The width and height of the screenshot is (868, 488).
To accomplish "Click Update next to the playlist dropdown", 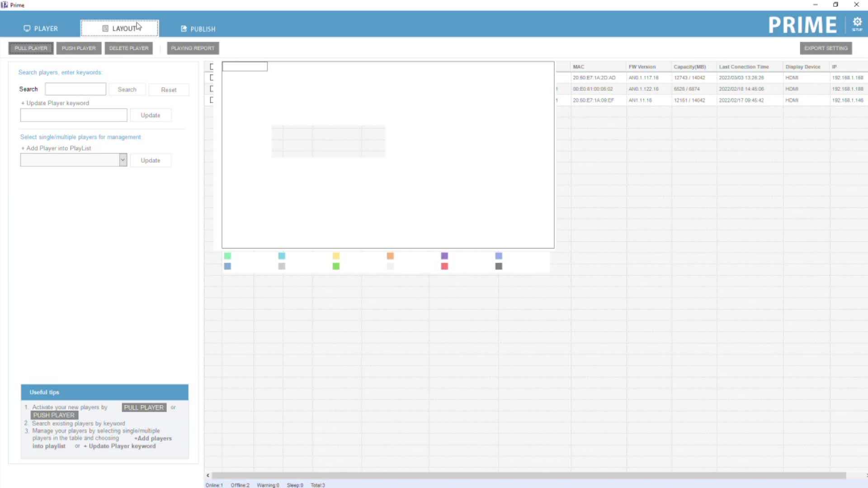I will [151, 160].
